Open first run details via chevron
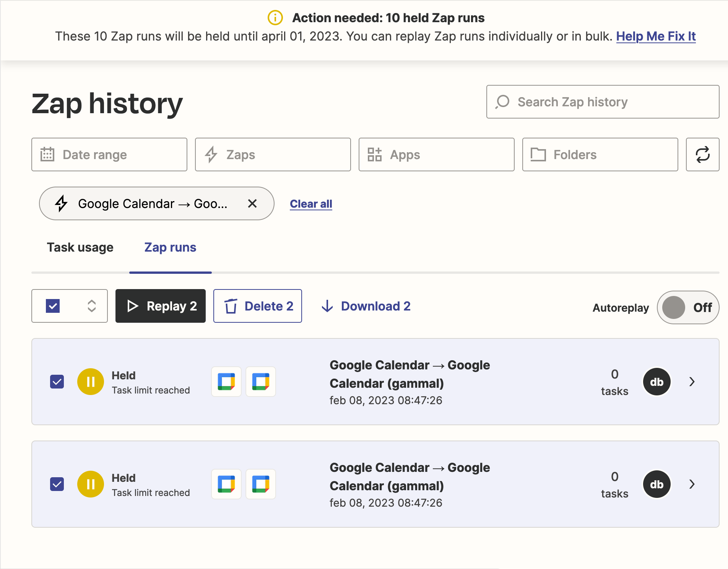The height and width of the screenshot is (569, 728). pyautogui.click(x=692, y=382)
